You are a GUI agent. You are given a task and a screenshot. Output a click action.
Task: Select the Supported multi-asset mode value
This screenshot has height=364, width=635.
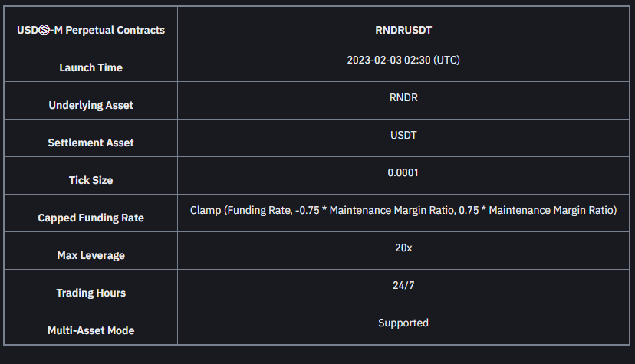(x=403, y=323)
